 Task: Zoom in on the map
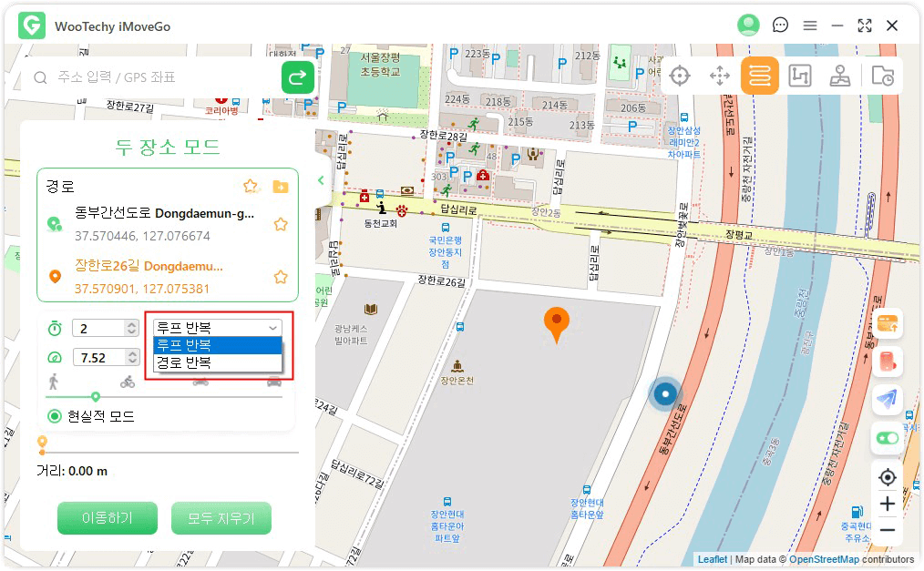click(x=887, y=504)
